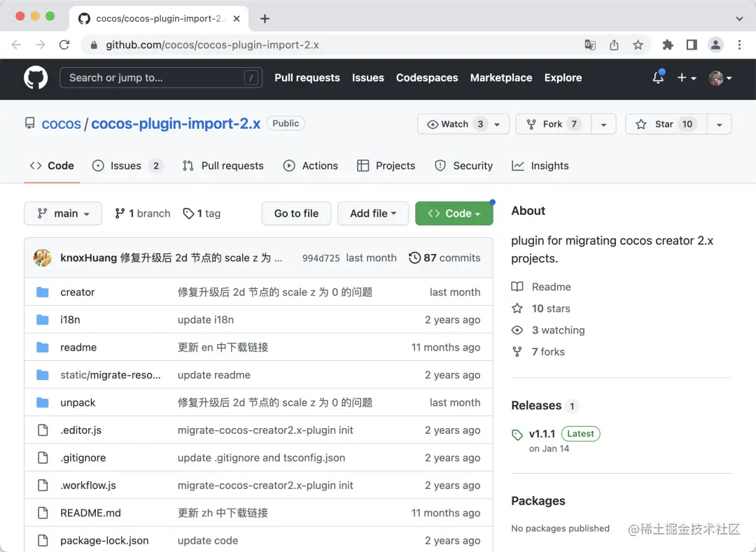Switch to the Security tab
Screen dimensions: 756x552
click(x=463, y=166)
